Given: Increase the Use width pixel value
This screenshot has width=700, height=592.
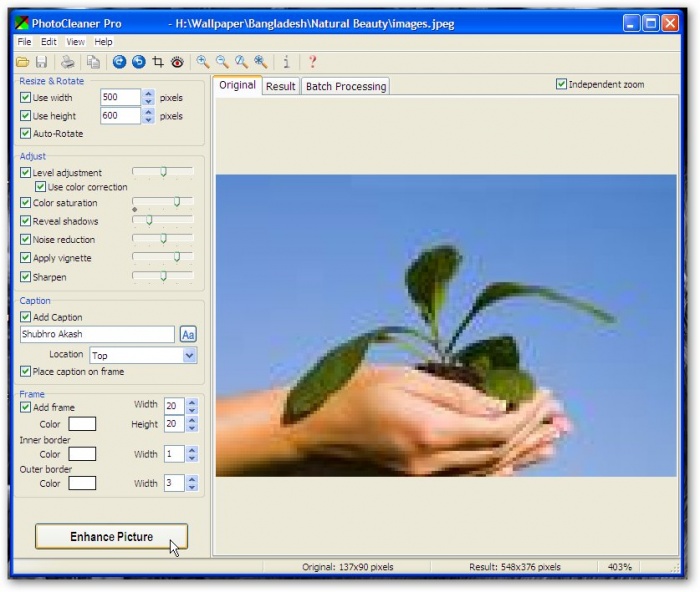Looking at the screenshot, I should coord(148,94).
